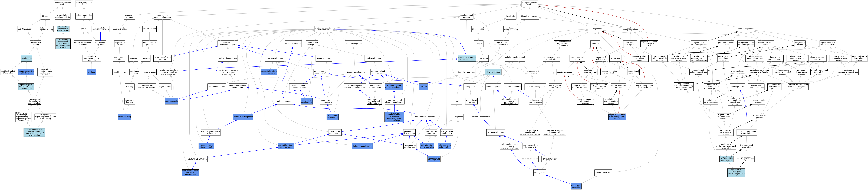Select the 'spinal cord development' node
This screenshot has height=190, width=868.
[x=307, y=101]
